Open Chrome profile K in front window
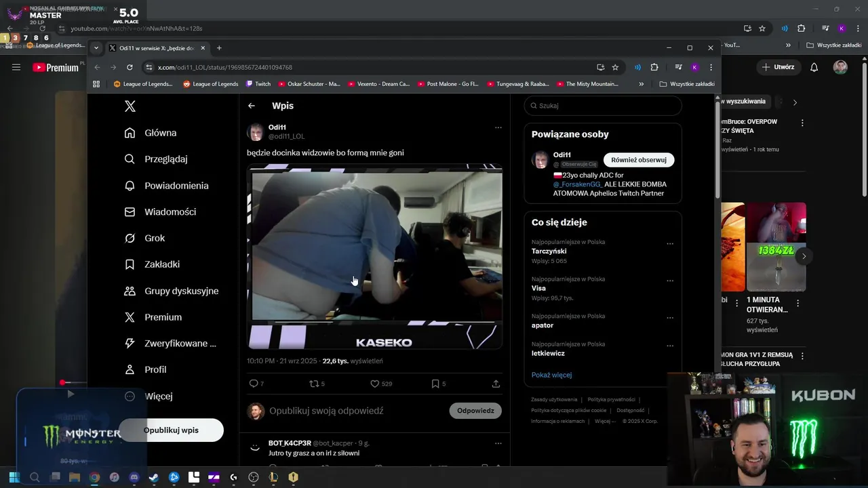The width and height of the screenshot is (868, 488). click(x=694, y=67)
